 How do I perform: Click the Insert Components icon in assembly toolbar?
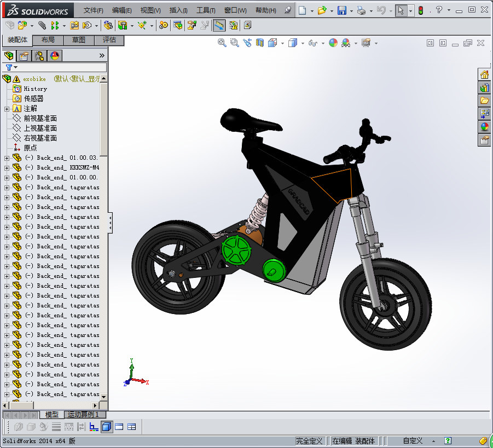[x=22, y=25]
